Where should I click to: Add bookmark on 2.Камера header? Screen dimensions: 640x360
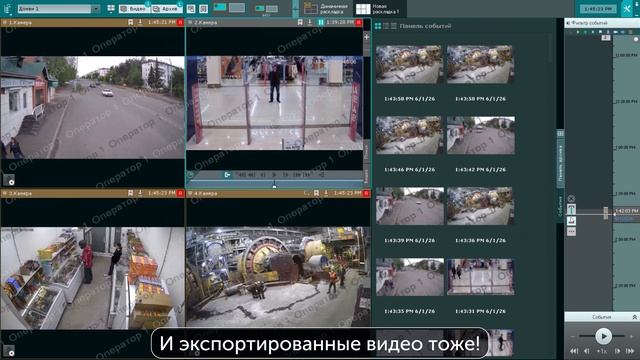300,22
